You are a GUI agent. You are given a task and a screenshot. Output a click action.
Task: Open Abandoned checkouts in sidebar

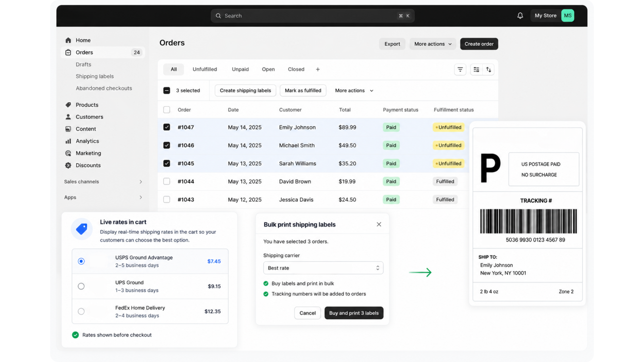104,88
